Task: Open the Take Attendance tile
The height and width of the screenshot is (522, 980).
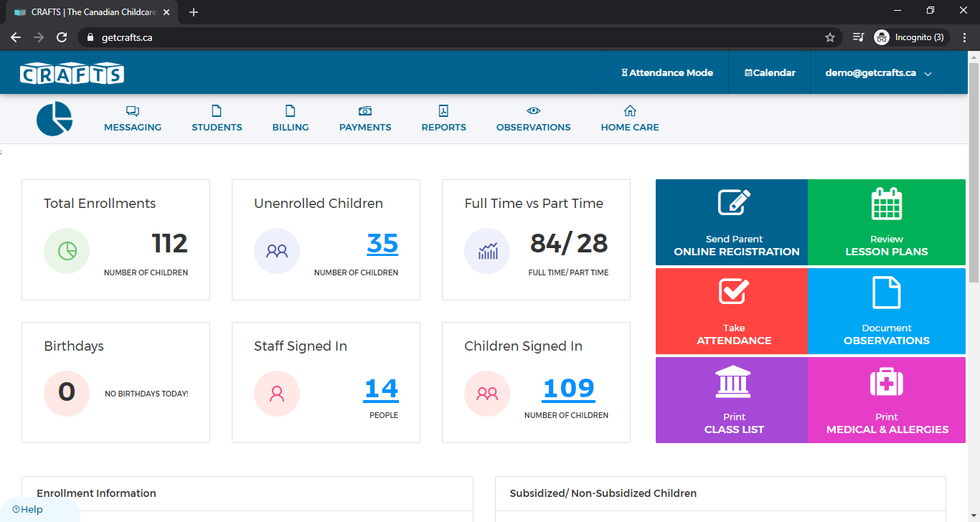Action: 732,311
